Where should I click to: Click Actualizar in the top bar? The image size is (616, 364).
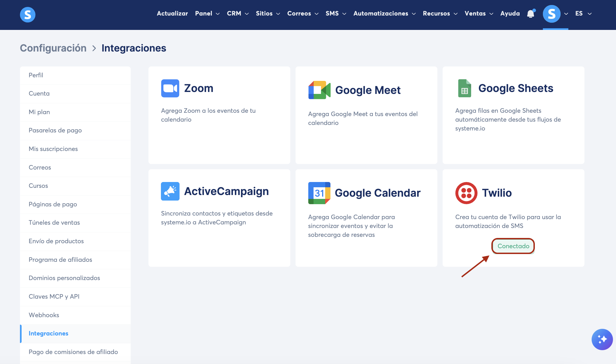(x=172, y=14)
